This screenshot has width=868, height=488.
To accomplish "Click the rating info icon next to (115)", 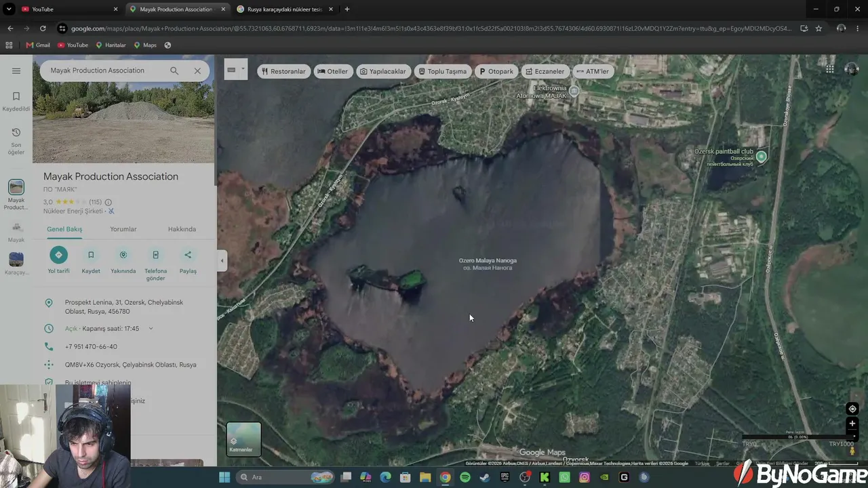I will [x=108, y=202].
